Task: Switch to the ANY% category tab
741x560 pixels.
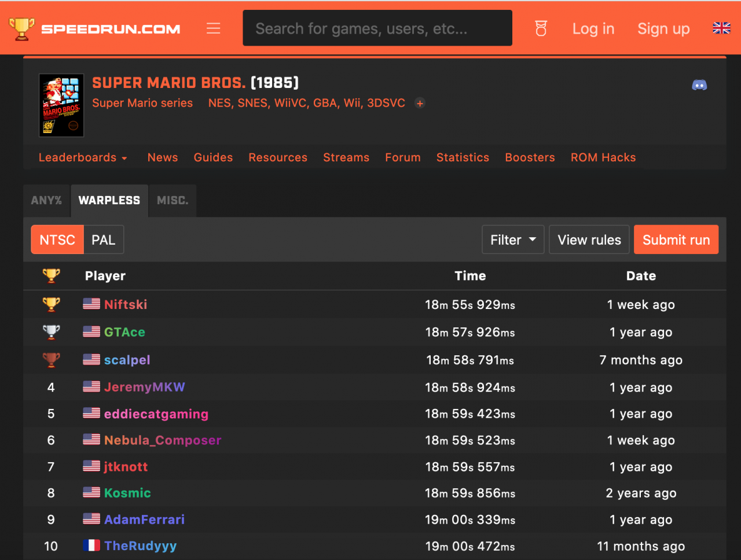Action: (x=46, y=200)
